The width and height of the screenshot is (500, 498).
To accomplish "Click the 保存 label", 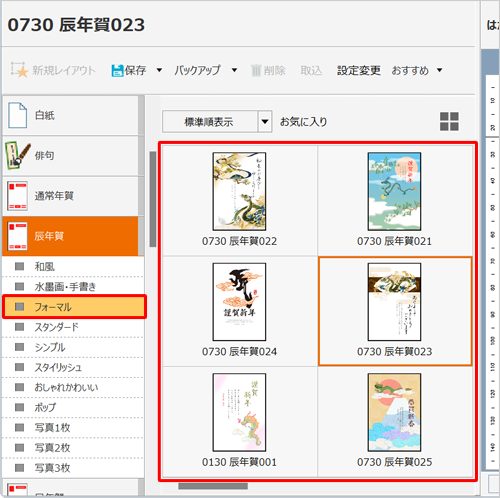I will click(135, 70).
